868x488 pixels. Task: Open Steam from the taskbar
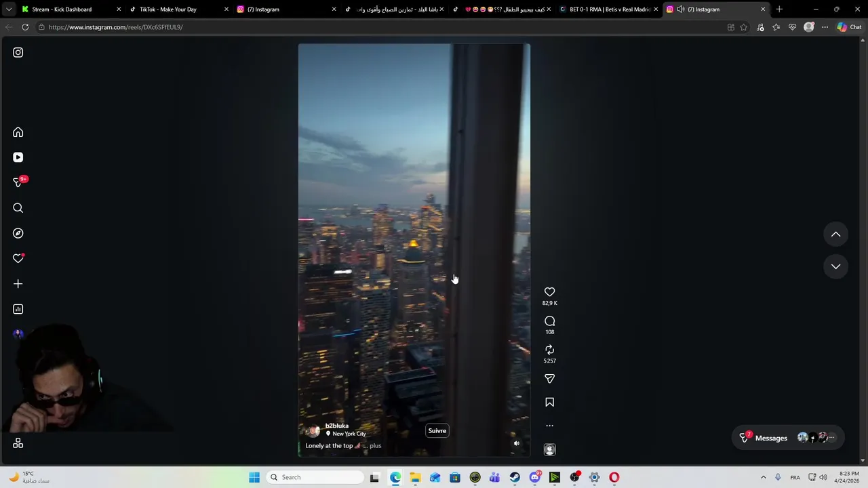click(515, 477)
